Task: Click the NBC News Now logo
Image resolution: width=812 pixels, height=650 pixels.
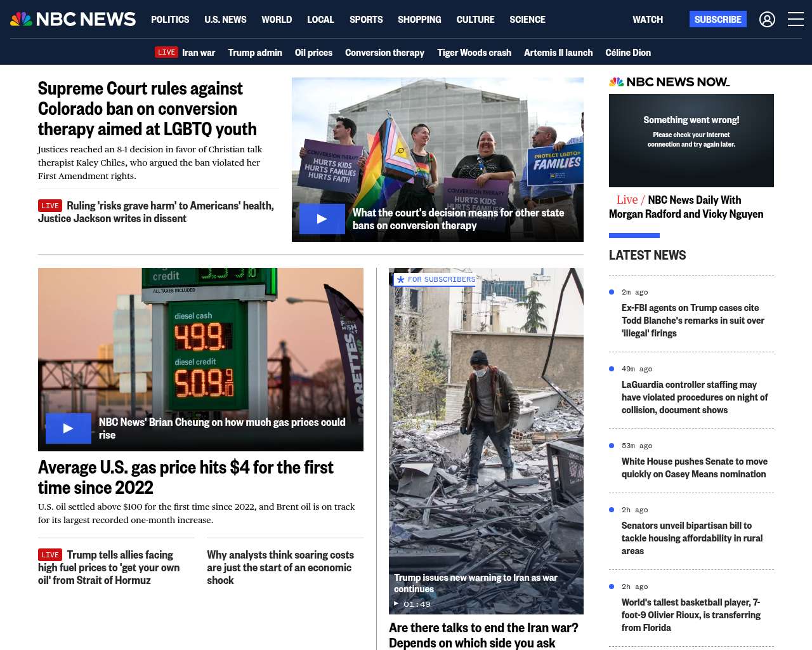Action: pyautogui.click(x=669, y=82)
